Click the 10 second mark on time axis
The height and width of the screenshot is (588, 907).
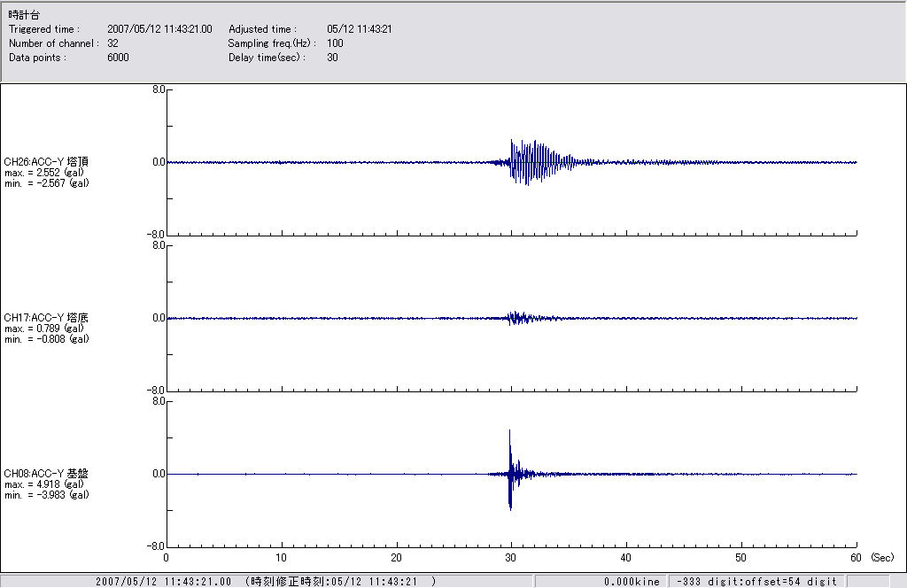(281, 558)
